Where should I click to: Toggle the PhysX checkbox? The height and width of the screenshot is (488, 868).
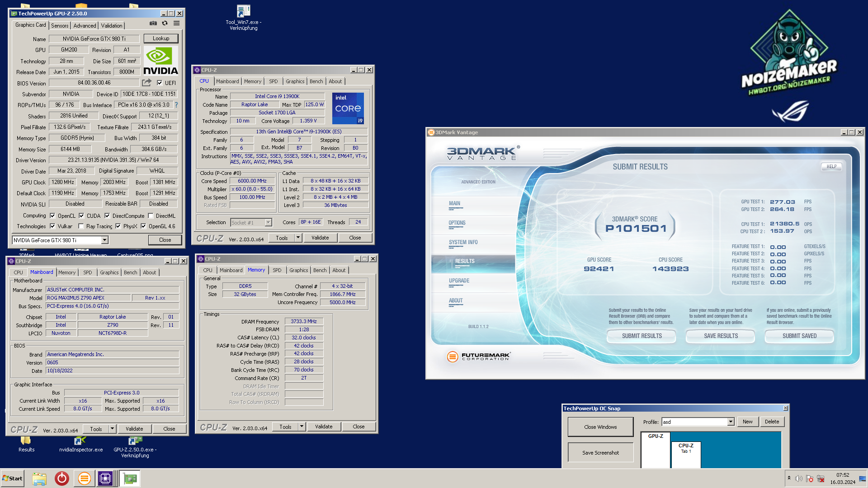click(x=118, y=226)
